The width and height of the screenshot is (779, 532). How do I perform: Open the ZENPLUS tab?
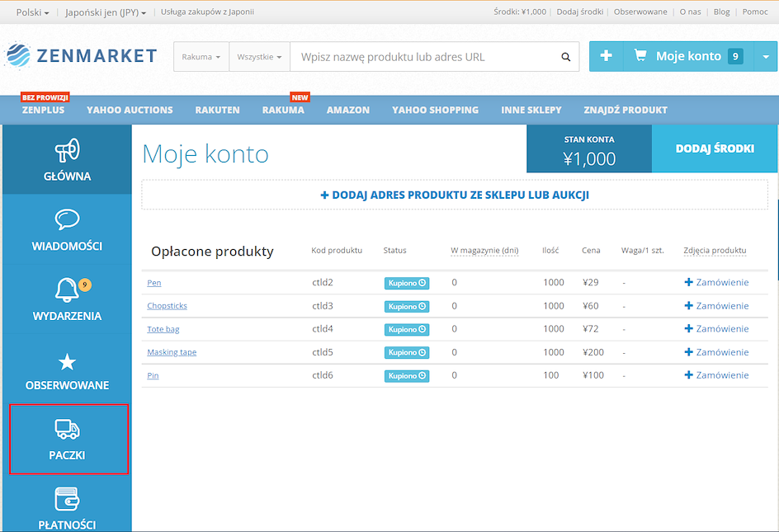43,110
